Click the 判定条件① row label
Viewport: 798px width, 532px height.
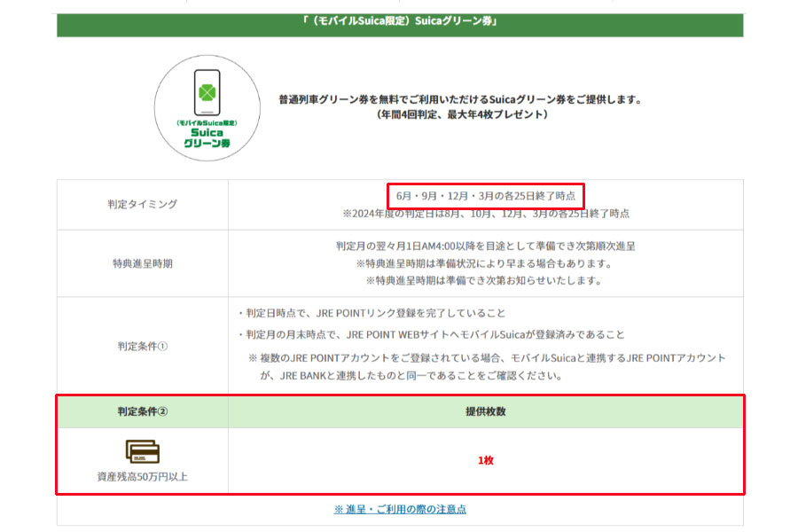142,346
